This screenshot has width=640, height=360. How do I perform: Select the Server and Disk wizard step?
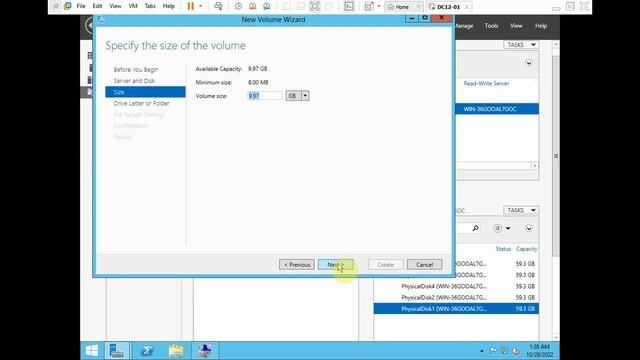(x=134, y=81)
